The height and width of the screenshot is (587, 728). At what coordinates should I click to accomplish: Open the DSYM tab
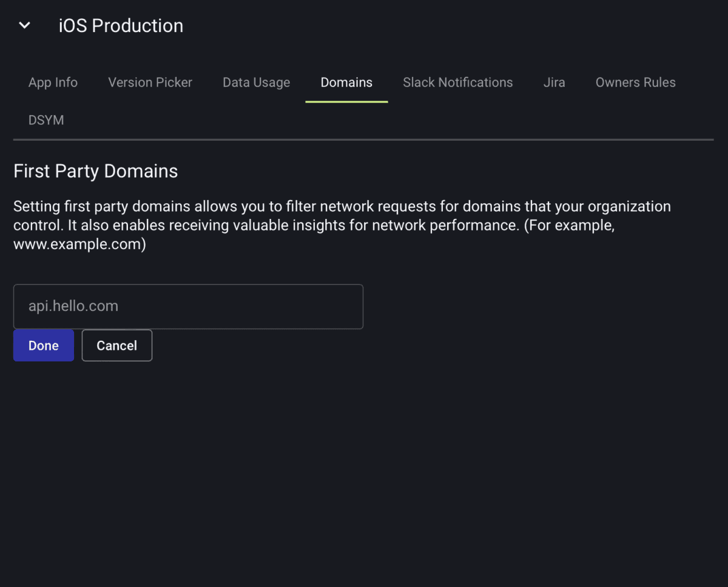click(46, 120)
